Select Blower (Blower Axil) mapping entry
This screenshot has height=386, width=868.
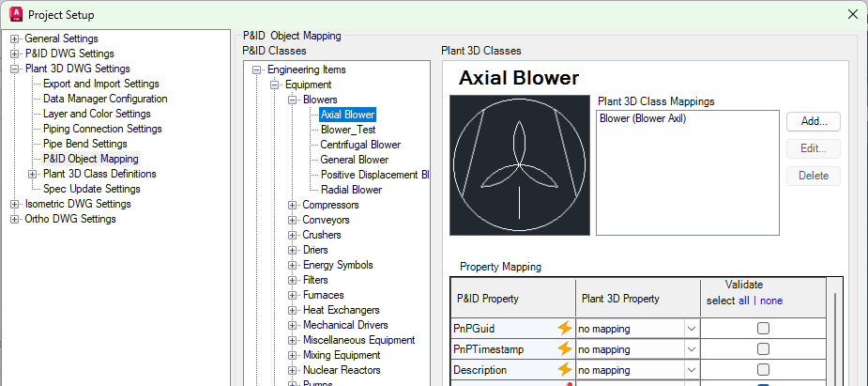[643, 119]
